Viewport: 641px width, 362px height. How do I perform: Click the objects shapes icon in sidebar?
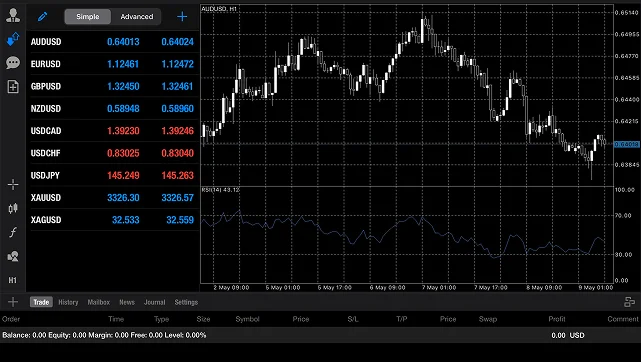click(13, 256)
